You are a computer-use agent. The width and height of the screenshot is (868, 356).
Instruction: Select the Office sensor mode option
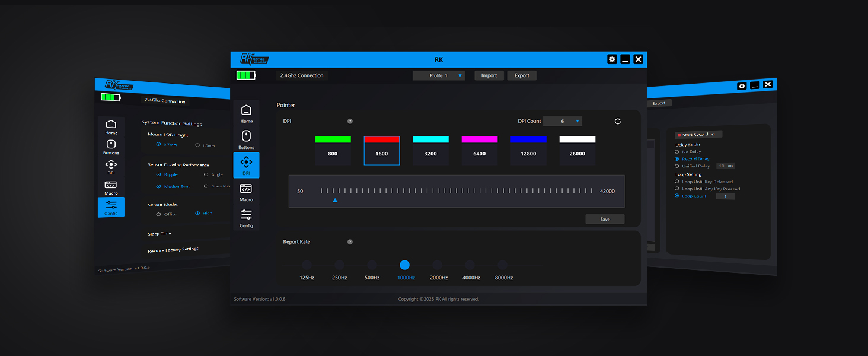pos(158,214)
